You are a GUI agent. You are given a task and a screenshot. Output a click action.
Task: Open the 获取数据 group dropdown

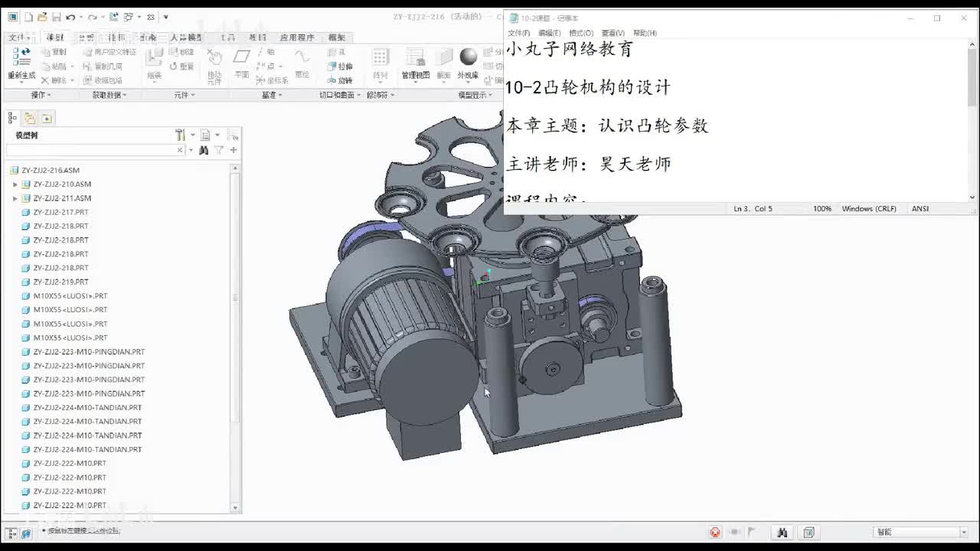109,95
